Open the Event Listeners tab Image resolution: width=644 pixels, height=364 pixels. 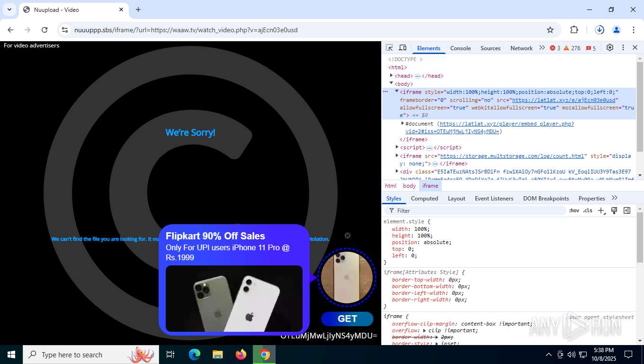tap(494, 198)
